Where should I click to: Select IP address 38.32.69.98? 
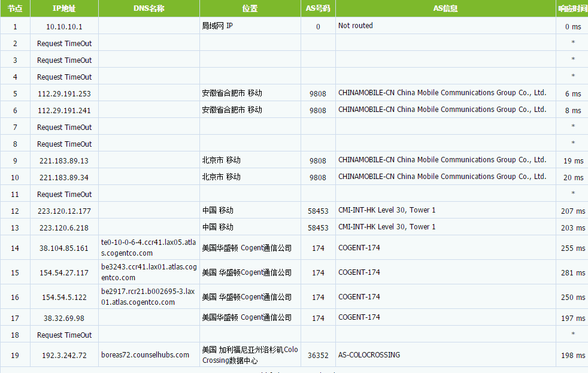(x=64, y=319)
